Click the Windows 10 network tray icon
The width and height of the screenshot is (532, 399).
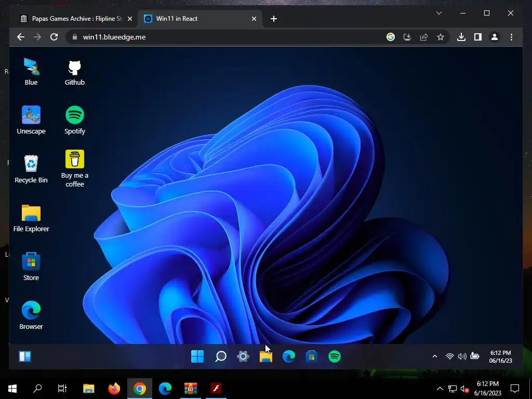click(453, 389)
